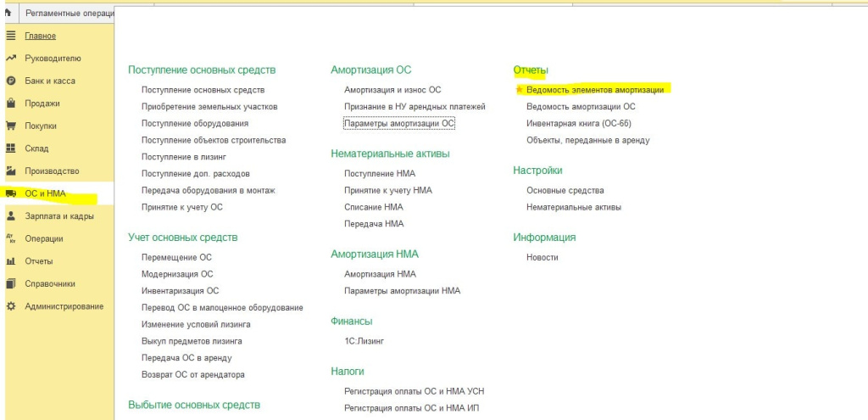
Task: Open Параметры амортизации ОС
Action: (x=399, y=123)
